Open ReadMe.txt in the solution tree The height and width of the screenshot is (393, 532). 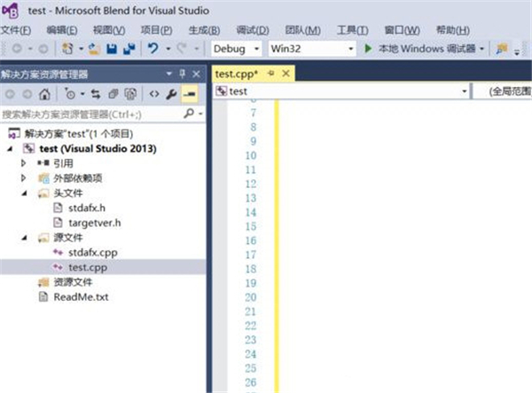(81, 296)
